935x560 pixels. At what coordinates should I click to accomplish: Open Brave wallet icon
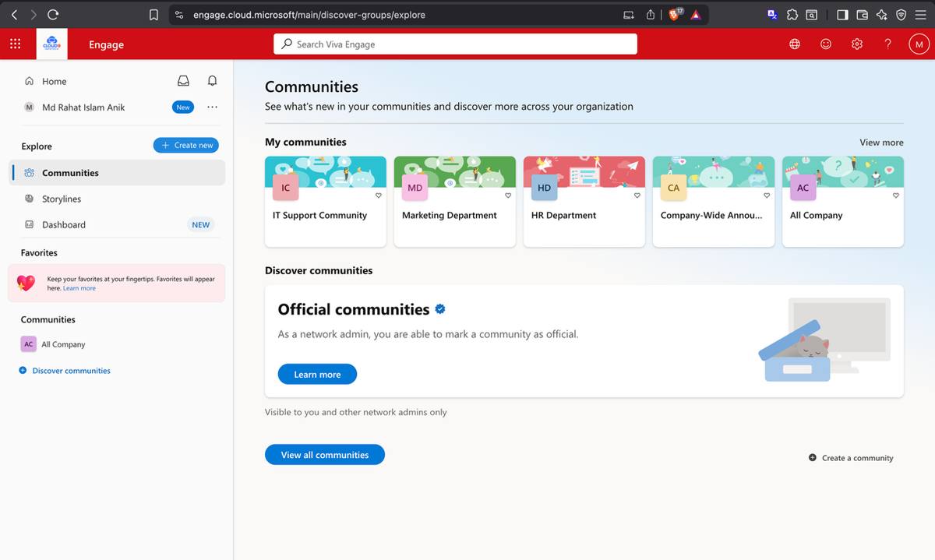(863, 14)
